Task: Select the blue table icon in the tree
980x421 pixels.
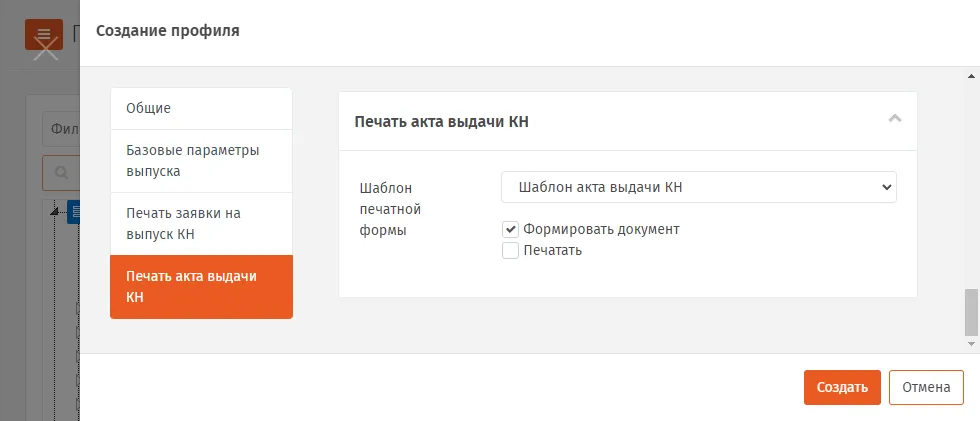Action: (x=74, y=212)
